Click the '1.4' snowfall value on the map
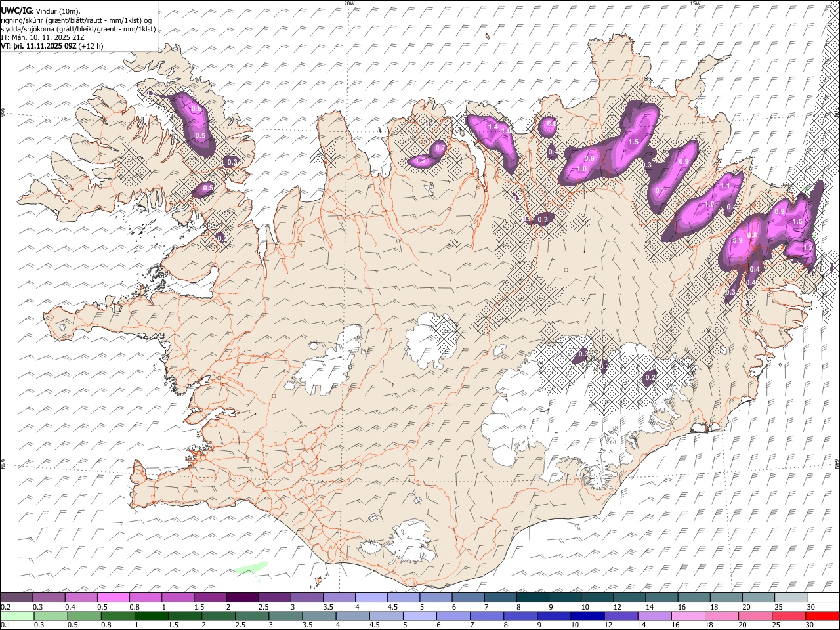The width and height of the screenshot is (840, 630). (493, 127)
